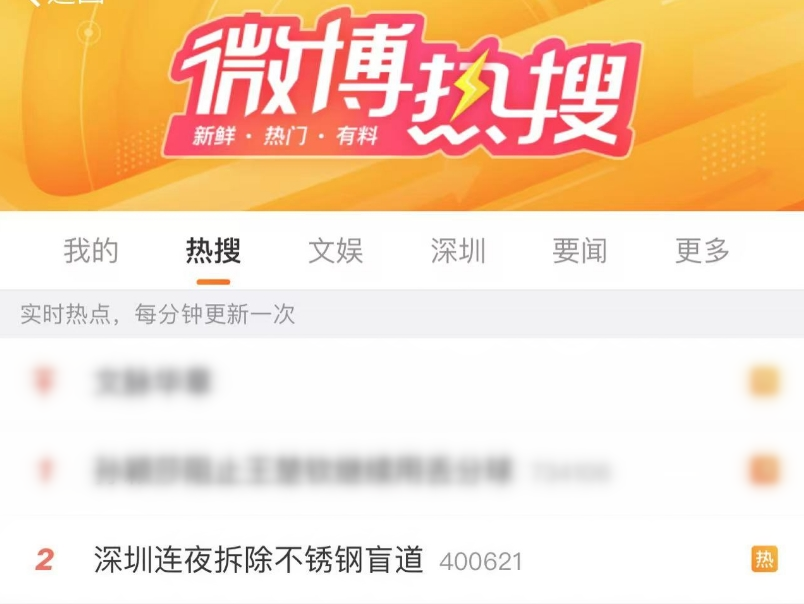
Task: Click the 新鲜·热门·有料 slogan
Action: (x=285, y=136)
